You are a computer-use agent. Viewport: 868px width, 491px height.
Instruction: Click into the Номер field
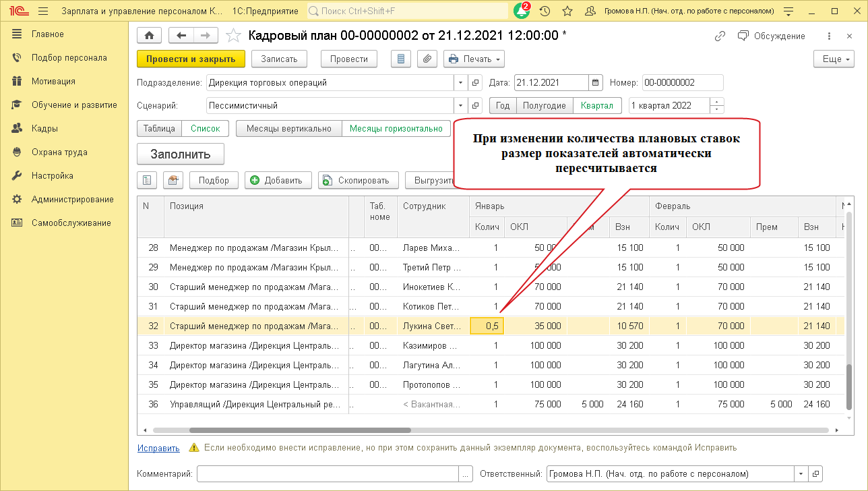pos(683,83)
